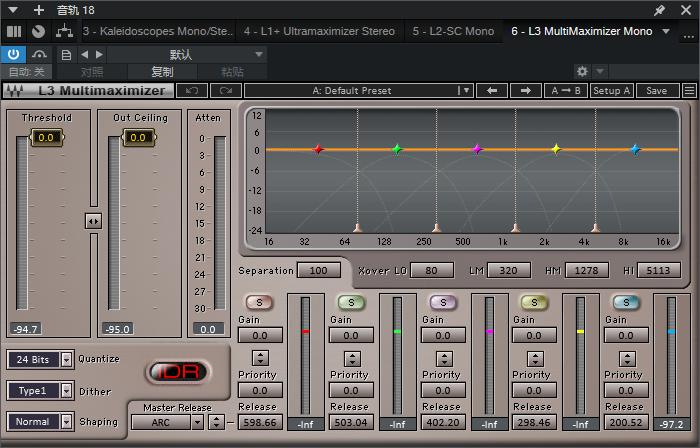The width and height of the screenshot is (700, 448).
Task: Select the blue band marker on graph
Action: click(635, 149)
